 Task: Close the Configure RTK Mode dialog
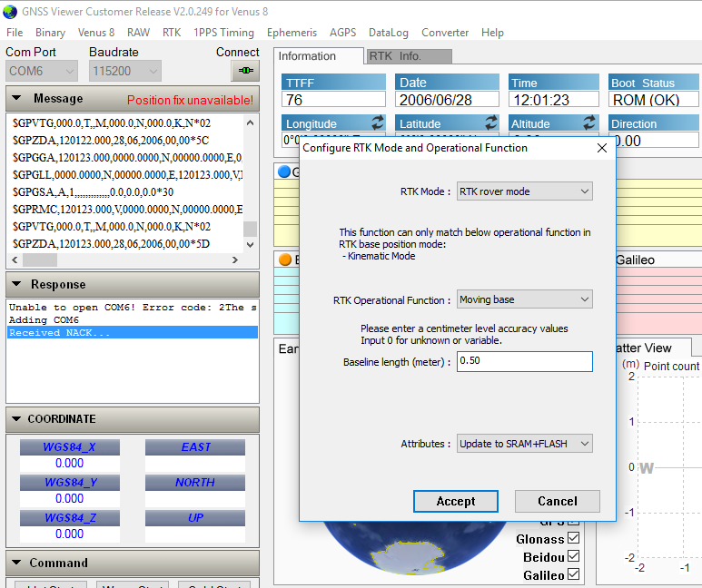coord(601,148)
